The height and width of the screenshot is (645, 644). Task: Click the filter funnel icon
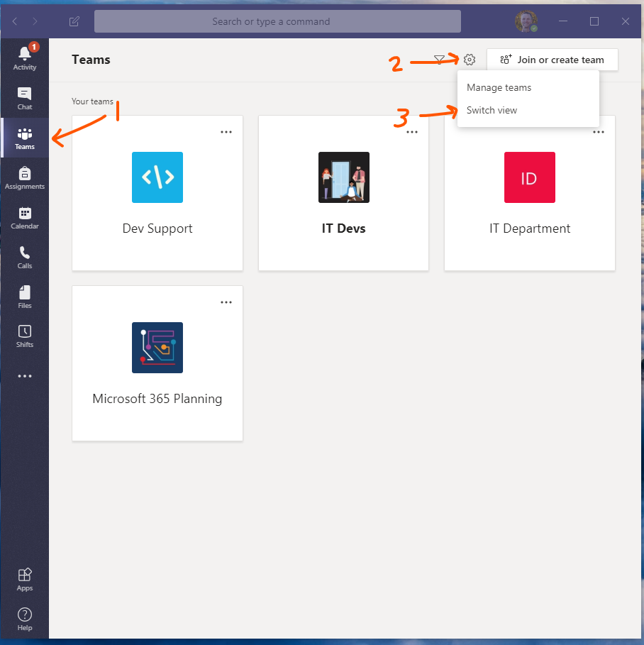coord(439,60)
